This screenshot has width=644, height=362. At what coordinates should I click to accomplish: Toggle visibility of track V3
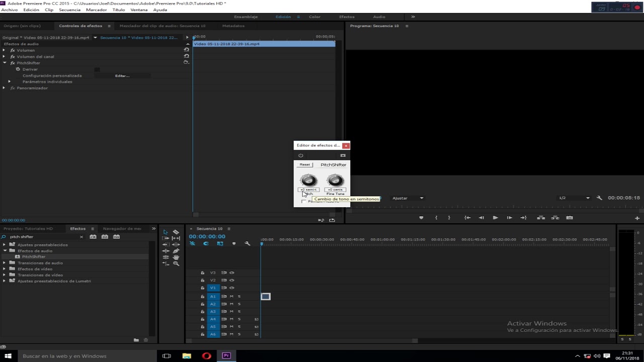(x=232, y=273)
